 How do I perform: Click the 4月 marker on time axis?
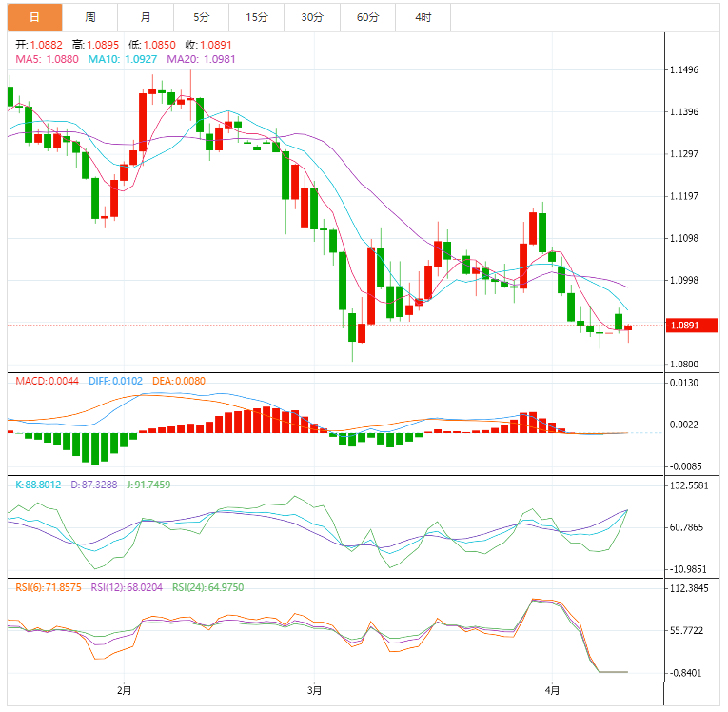coord(552,691)
